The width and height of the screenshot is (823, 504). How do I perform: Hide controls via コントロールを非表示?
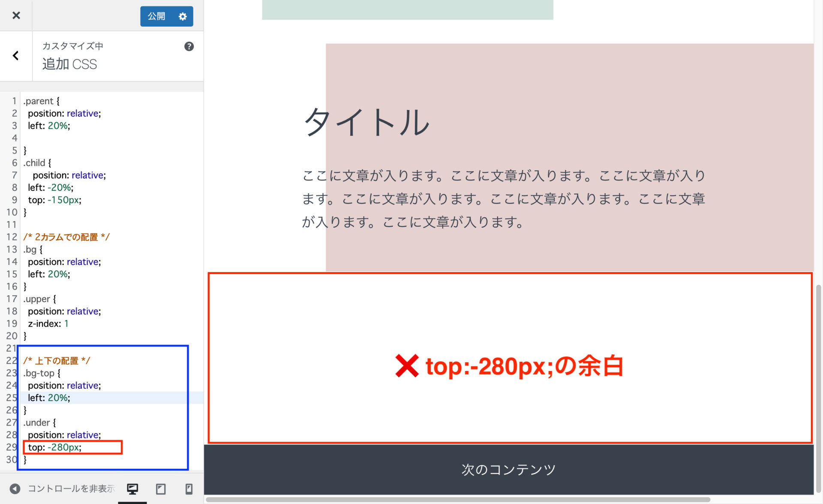coord(71,489)
